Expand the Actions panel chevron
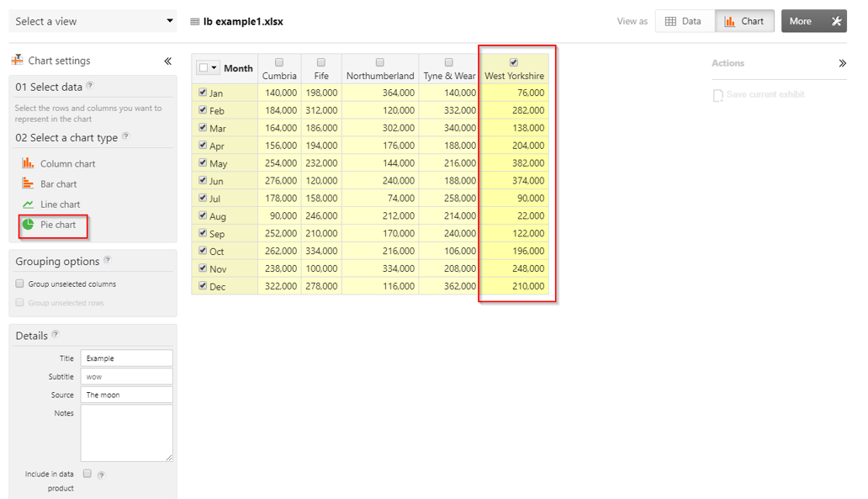 tap(842, 63)
